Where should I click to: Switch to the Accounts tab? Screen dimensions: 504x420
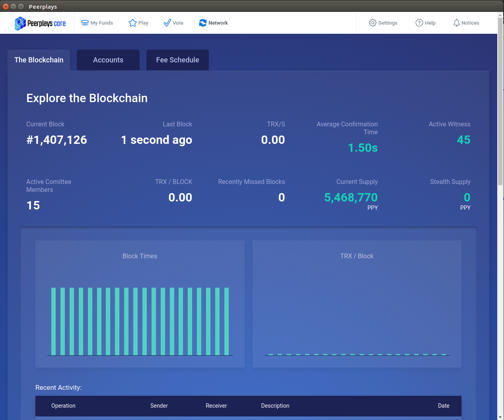(x=108, y=60)
